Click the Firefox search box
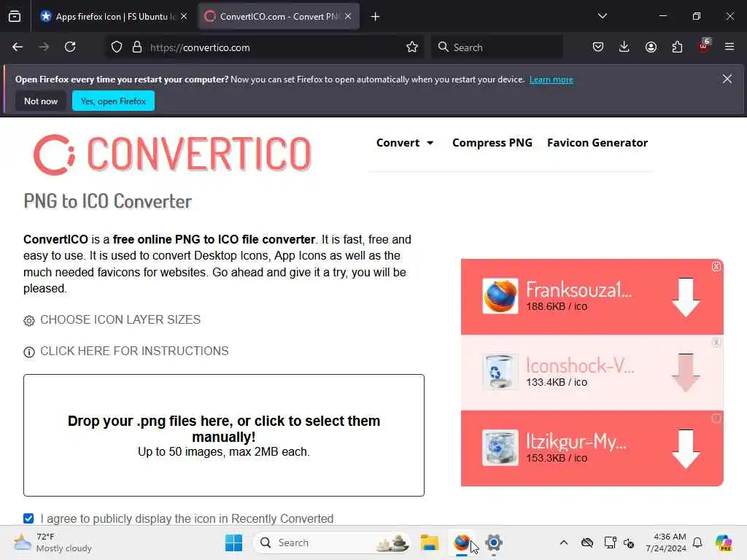Screen dimensions: 747x560 (x=497, y=47)
